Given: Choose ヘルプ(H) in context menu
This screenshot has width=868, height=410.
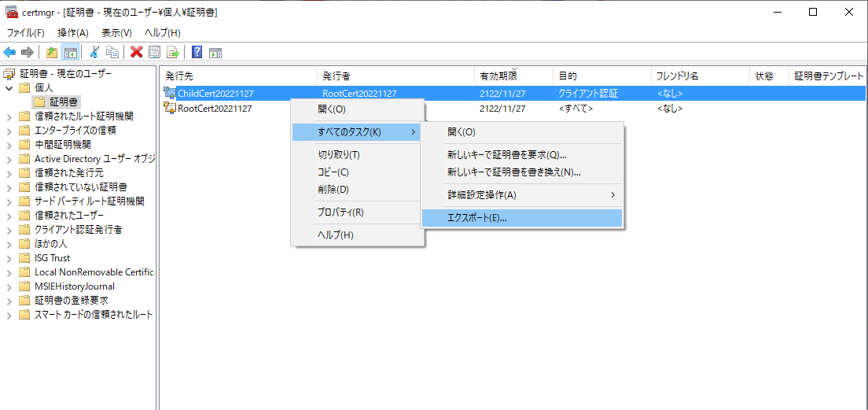Looking at the screenshot, I should pos(358,235).
